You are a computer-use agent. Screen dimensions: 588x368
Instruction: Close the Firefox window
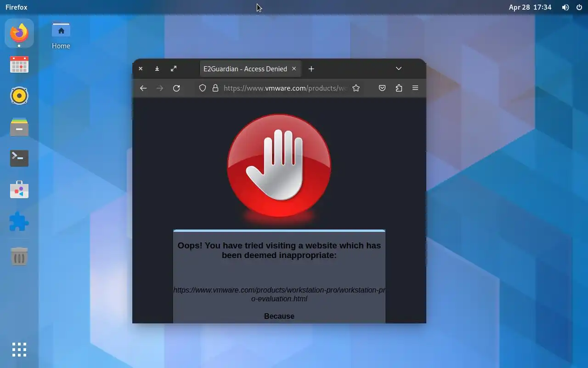[141, 69]
